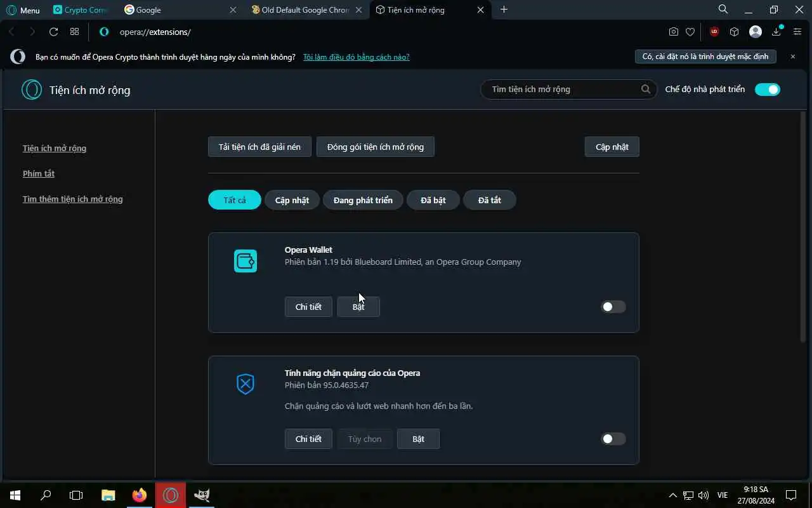Click the magnifier icon in extension search

tap(646, 90)
